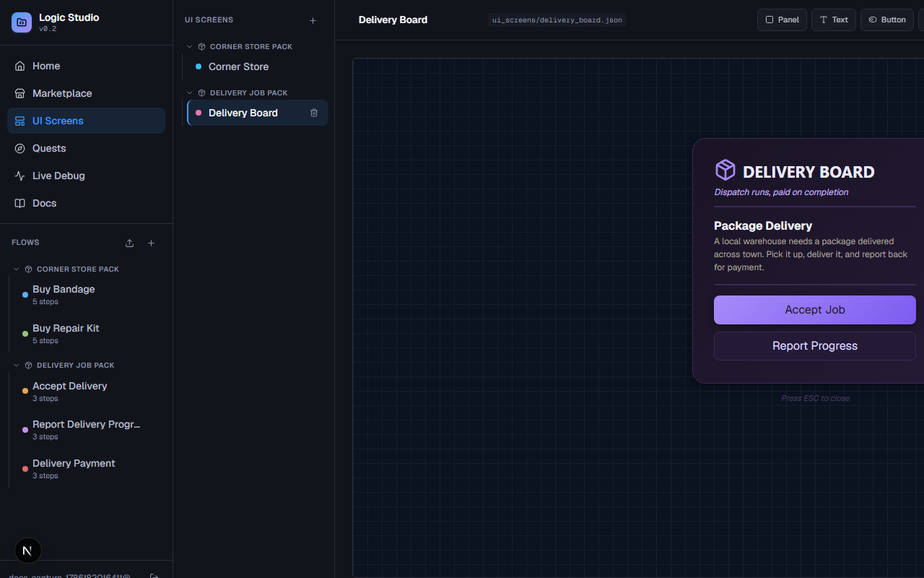Collapse Delivery Job Pack in Flows
The width and height of the screenshot is (924, 578).
(x=17, y=365)
